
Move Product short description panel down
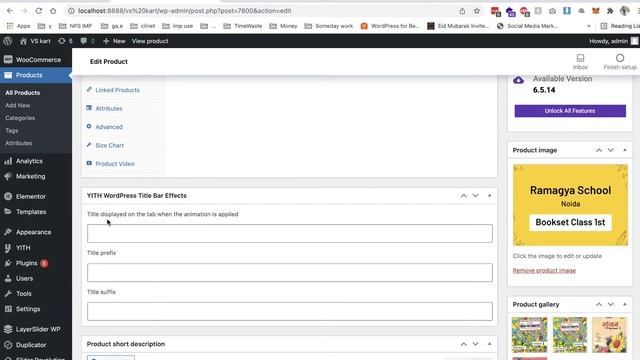tap(476, 344)
